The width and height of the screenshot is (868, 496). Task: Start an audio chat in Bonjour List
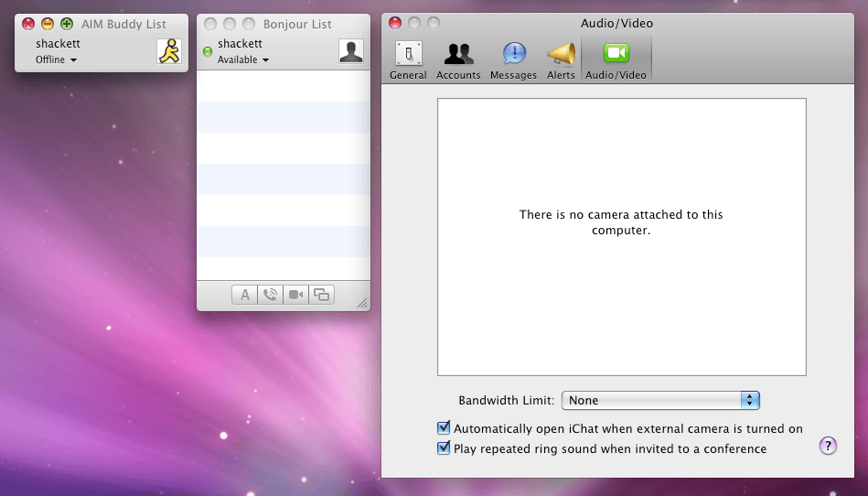coord(270,295)
